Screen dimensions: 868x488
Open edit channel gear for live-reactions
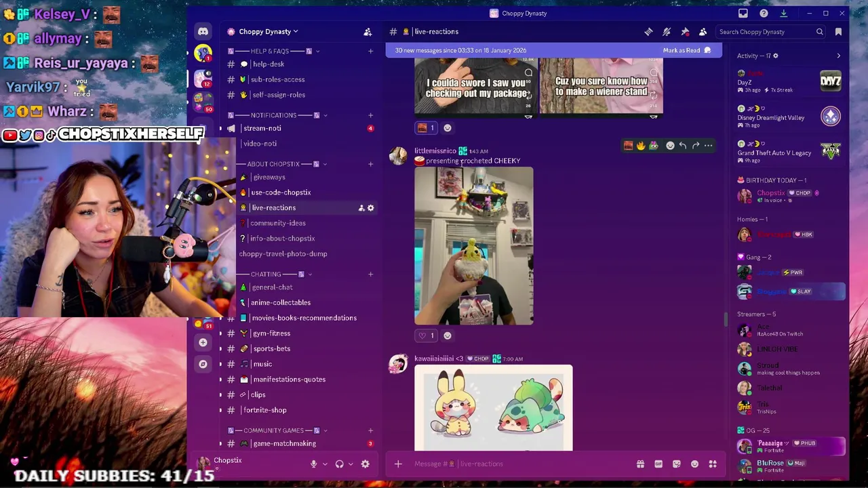[x=370, y=208]
